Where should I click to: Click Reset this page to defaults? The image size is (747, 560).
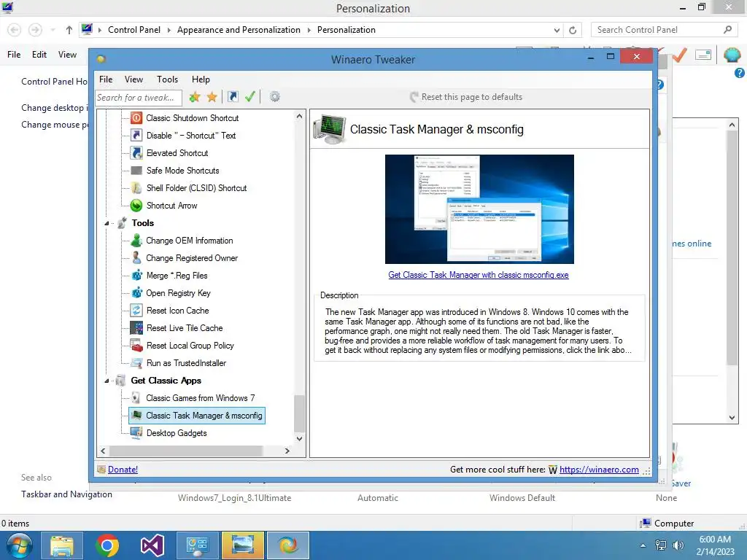point(466,97)
